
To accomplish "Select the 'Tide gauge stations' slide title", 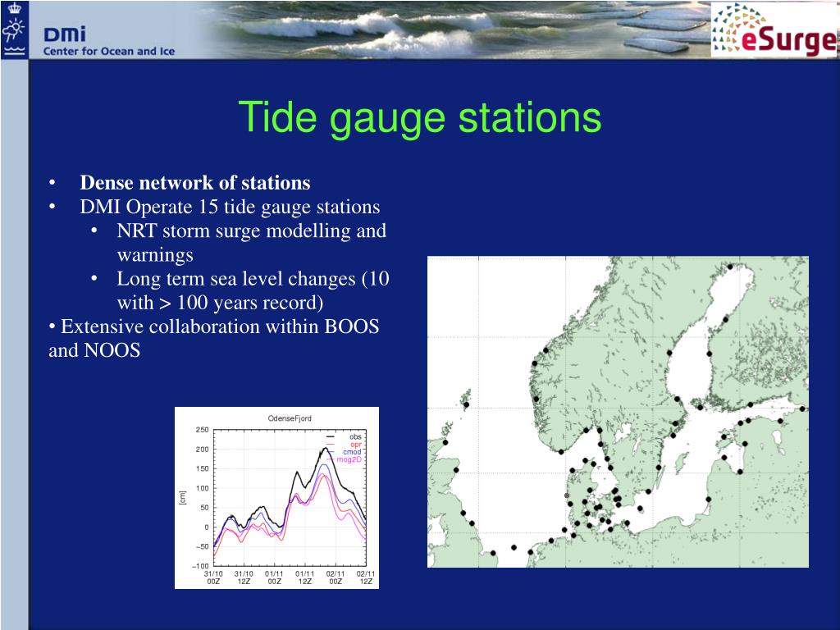I will (x=420, y=118).
